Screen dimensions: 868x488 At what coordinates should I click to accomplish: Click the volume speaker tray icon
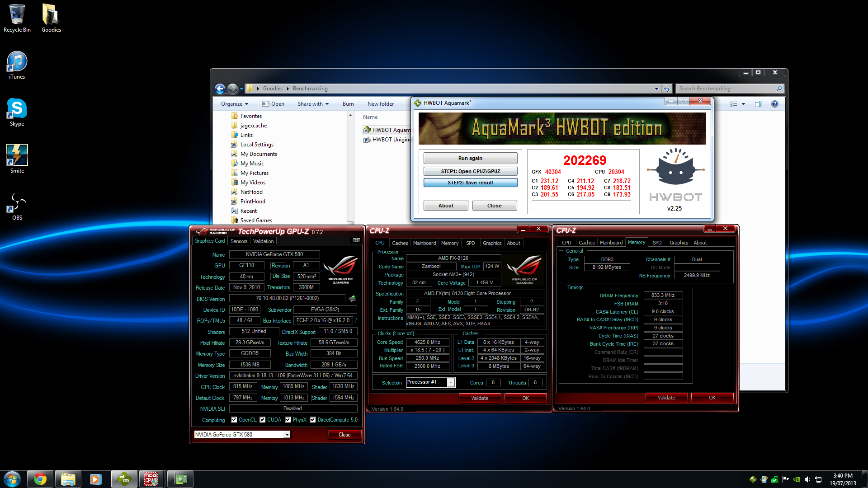click(807, 479)
